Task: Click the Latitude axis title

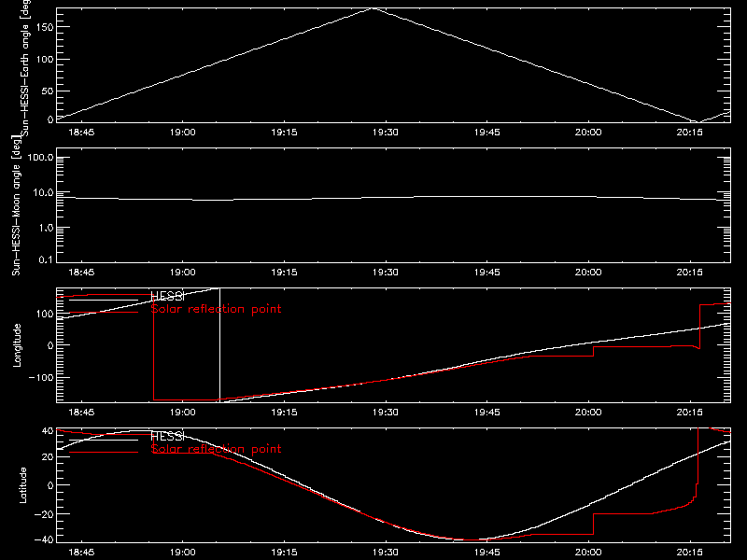Action: [22, 485]
